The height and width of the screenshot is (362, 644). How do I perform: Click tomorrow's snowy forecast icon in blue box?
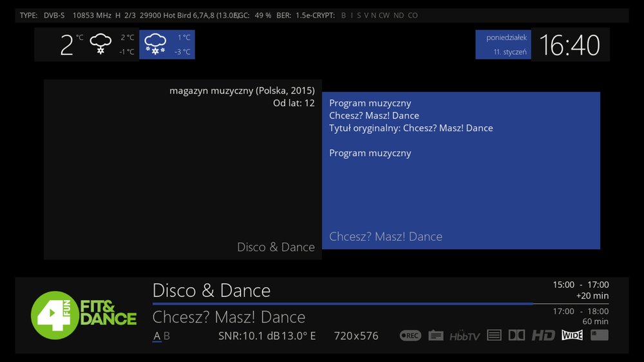click(x=155, y=45)
